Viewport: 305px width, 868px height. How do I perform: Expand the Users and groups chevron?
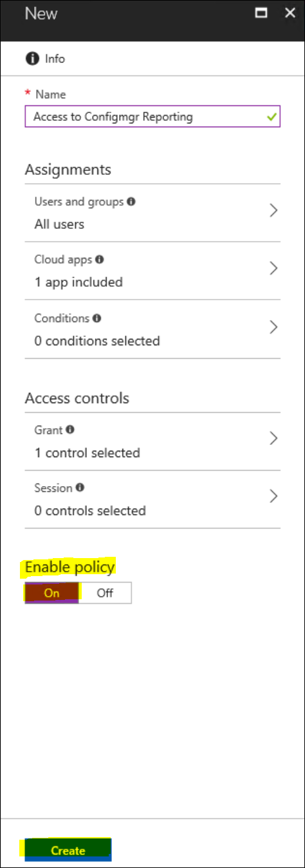[273, 210]
